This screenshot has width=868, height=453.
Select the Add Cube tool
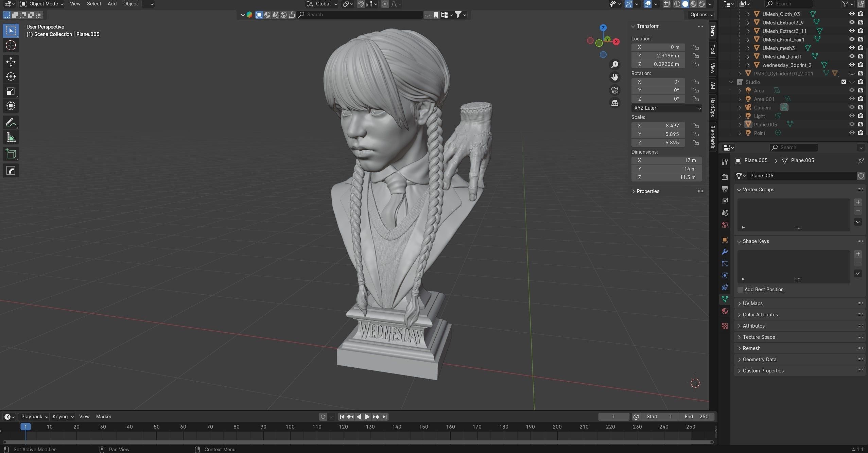11,154
